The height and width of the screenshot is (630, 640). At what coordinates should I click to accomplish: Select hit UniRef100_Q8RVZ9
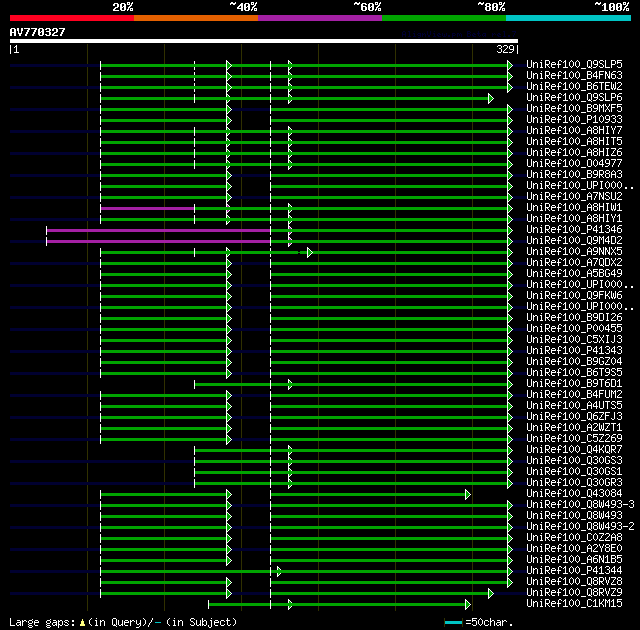point(574,593)
